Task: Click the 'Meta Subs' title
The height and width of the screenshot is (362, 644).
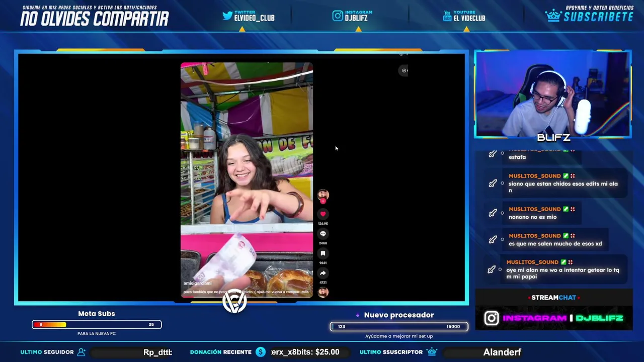Action: pyautogui.click(x=97, y=314)
